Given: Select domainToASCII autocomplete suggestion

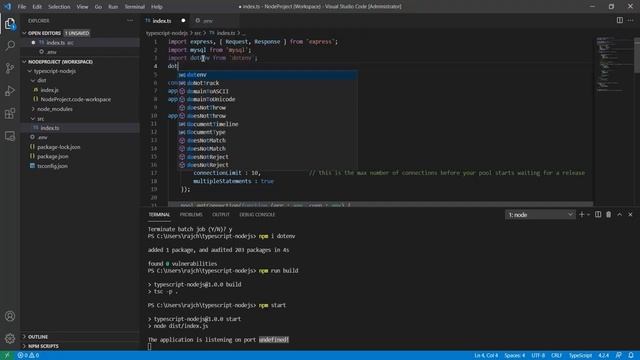Looking at the screenshot, I should coord(267,91).
